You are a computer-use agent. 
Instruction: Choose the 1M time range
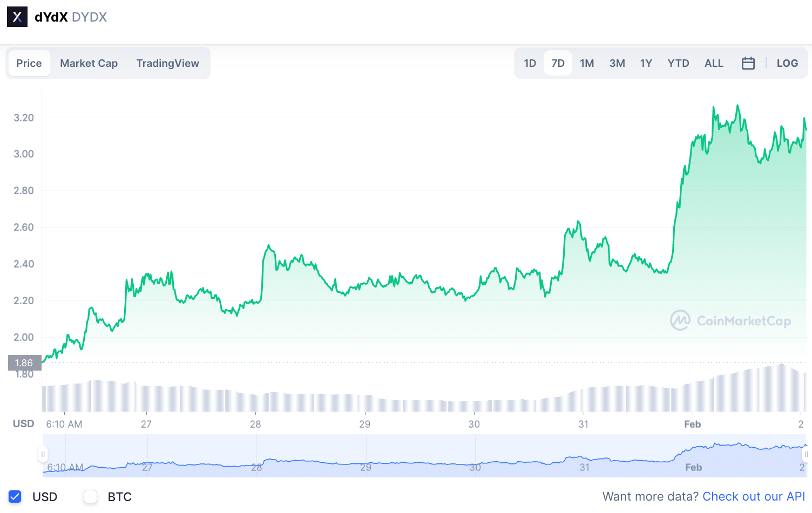pos(587,63)
